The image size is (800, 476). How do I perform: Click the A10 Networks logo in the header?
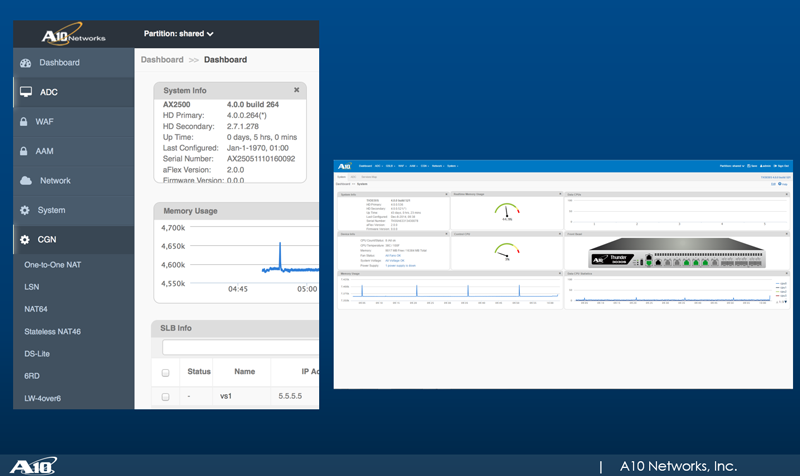[73, 34]
